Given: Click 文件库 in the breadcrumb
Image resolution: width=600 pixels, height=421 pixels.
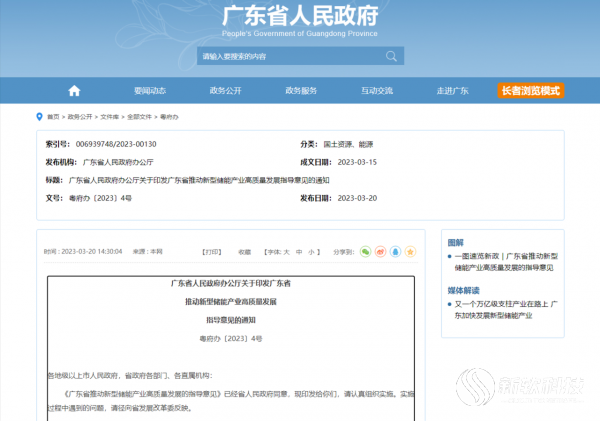Looking at the screenshot, I should point(107,116).
